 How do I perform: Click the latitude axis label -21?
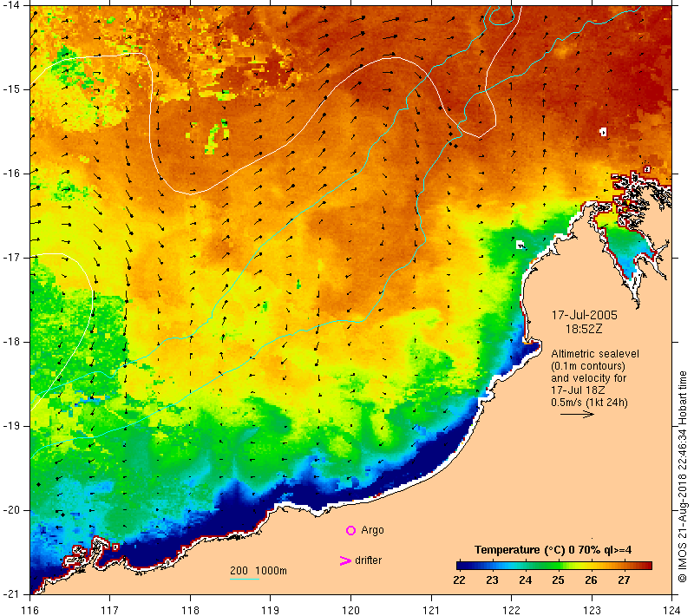10,593
